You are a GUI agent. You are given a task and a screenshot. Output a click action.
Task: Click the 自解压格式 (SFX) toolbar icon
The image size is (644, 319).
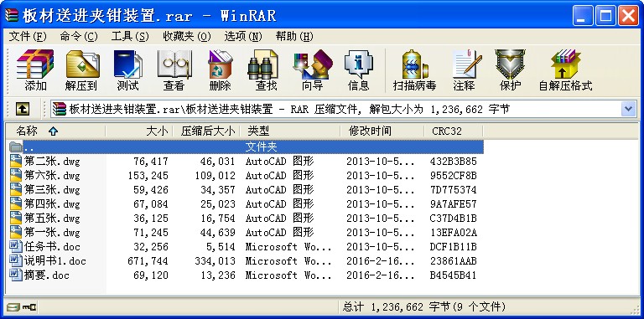[x=566, y=64]
